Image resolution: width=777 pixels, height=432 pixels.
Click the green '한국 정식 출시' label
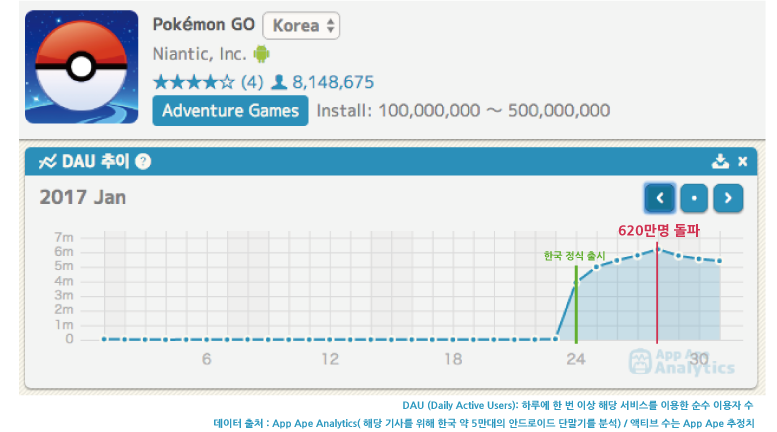(x=574, y=256)
